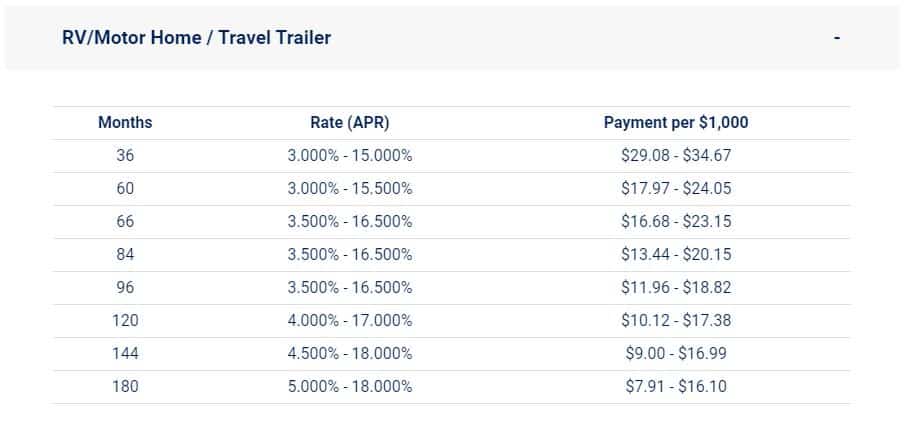Image resolution: width=905 pixels, height=437 pixels.
Task: Click the 4.000% - 17.000% rate cell
Action: click(350, 320)
